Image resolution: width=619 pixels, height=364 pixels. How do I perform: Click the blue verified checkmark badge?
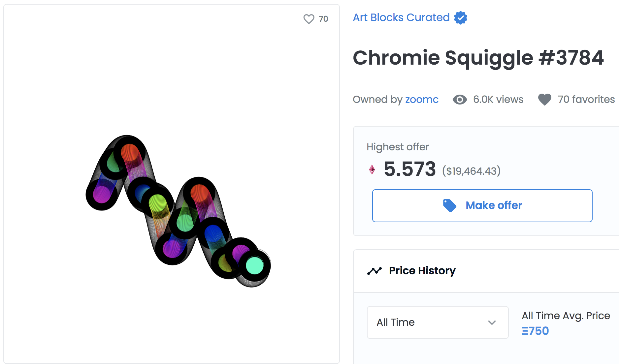(461, 18)
